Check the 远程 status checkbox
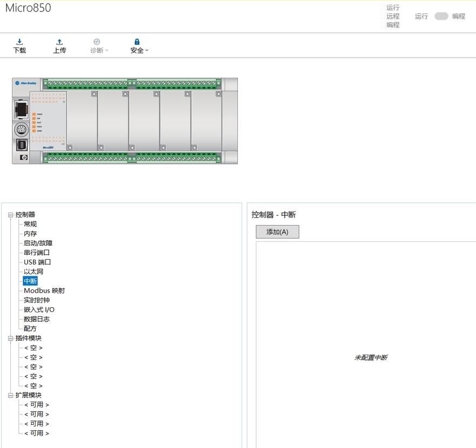This screenshot has width=476, height=448. 383,16
